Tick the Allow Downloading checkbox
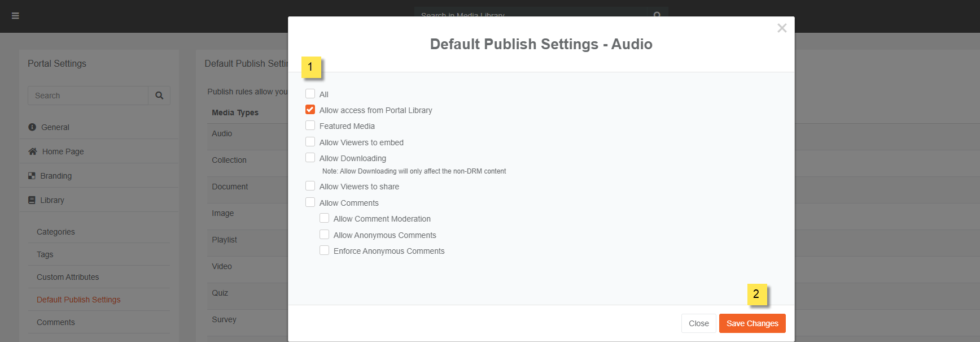 310,158
